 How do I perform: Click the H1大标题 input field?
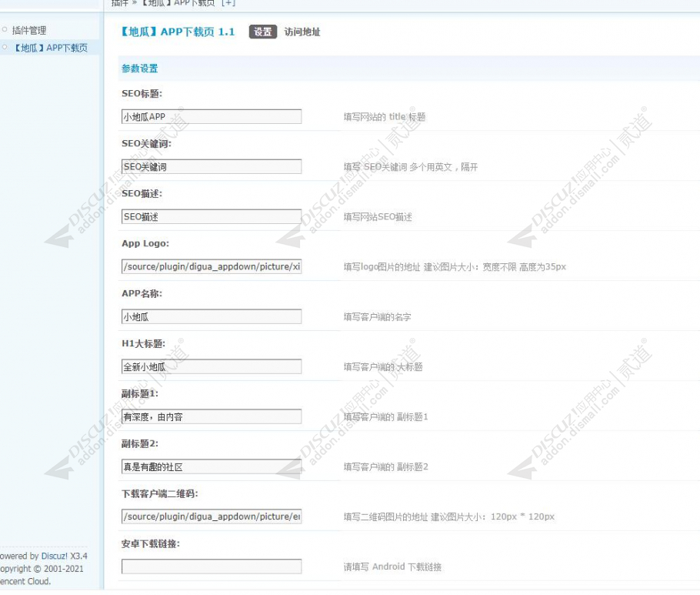[x=212, y=366]
